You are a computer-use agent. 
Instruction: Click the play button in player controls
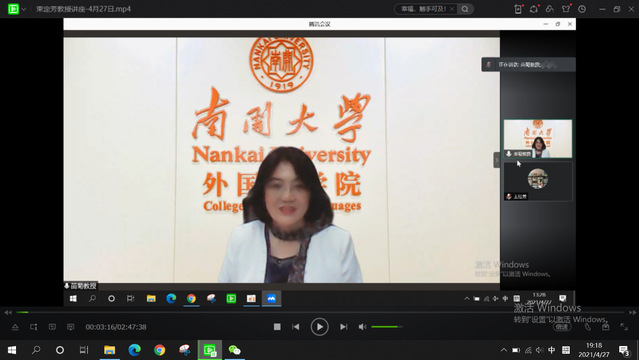click(x=320, y=327)
